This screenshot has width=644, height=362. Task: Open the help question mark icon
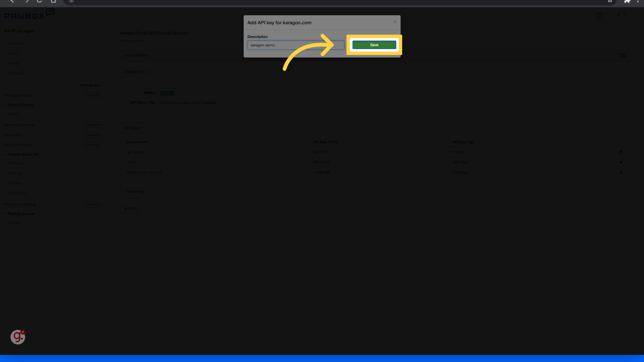(599, 15)
